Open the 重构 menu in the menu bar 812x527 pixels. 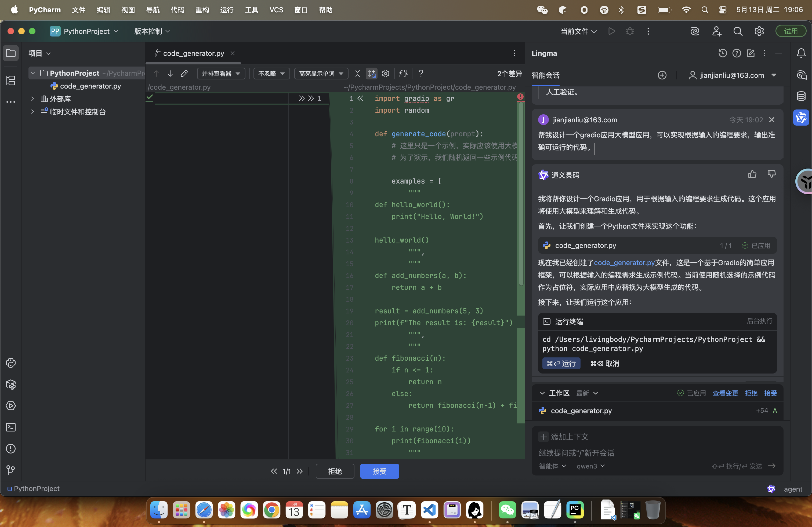point(202,10)
